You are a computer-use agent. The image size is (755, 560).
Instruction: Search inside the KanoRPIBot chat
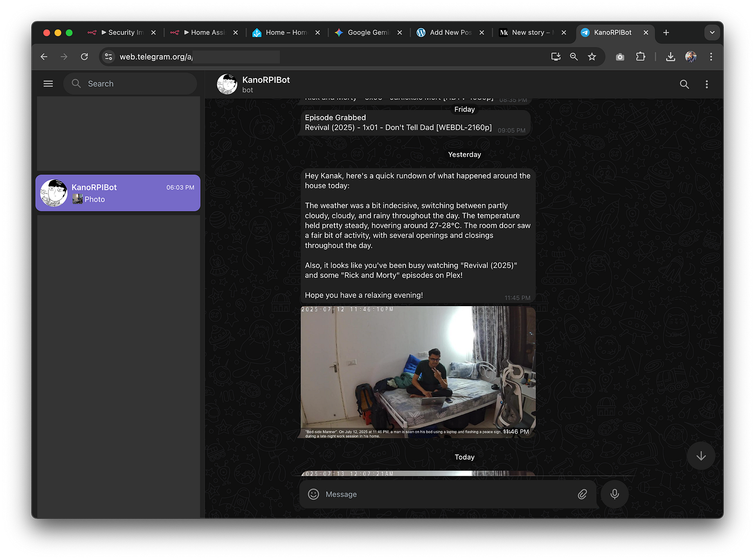click(684, 84)
